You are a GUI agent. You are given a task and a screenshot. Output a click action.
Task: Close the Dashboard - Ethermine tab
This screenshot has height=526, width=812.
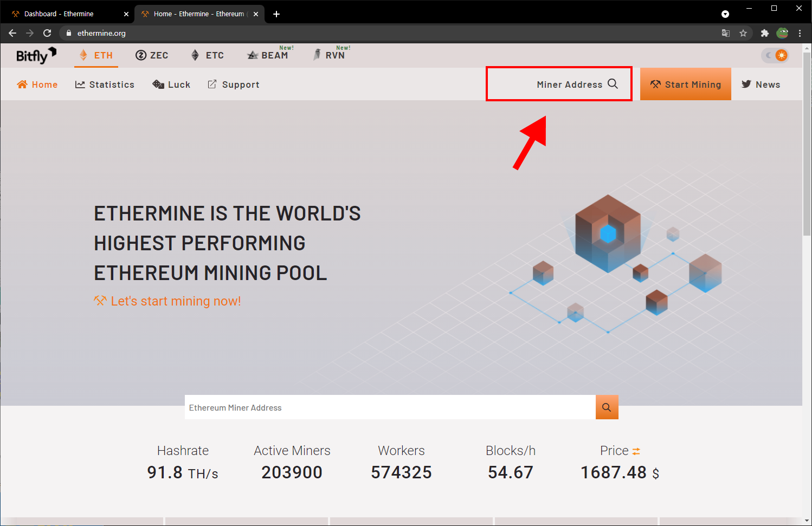point(126,14)
